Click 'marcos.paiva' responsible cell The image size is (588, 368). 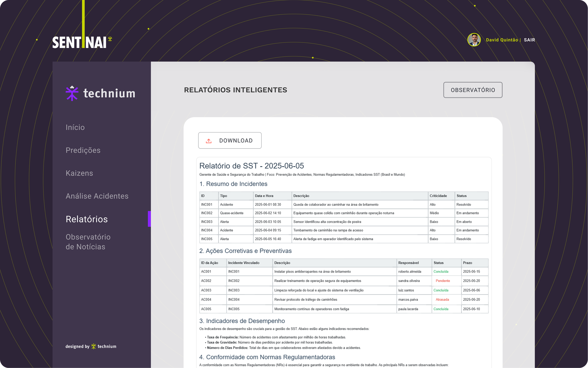click(414, 299)
